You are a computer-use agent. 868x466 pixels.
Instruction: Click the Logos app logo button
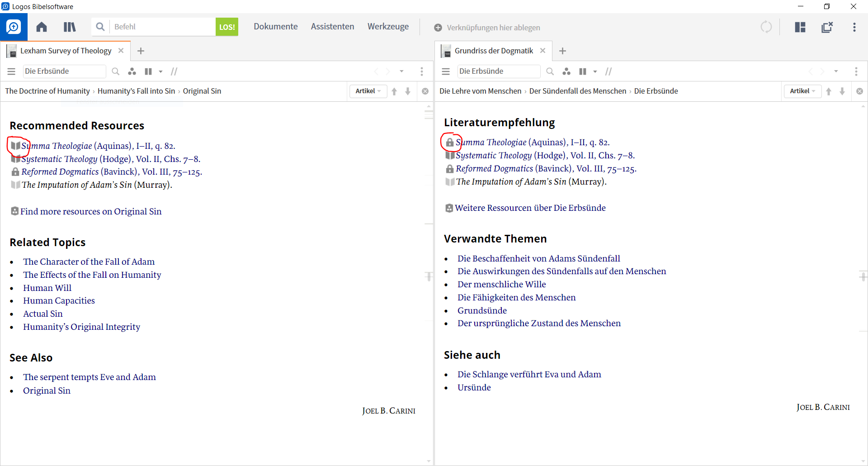tap(14, 27)
